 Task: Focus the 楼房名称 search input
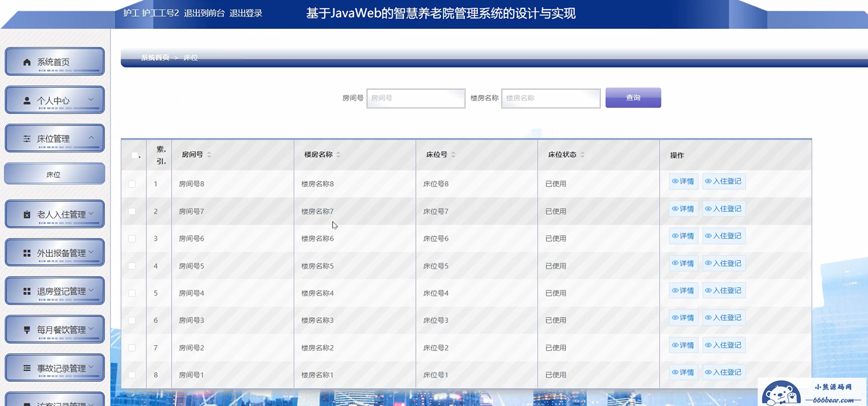click(x=551, y=98)
